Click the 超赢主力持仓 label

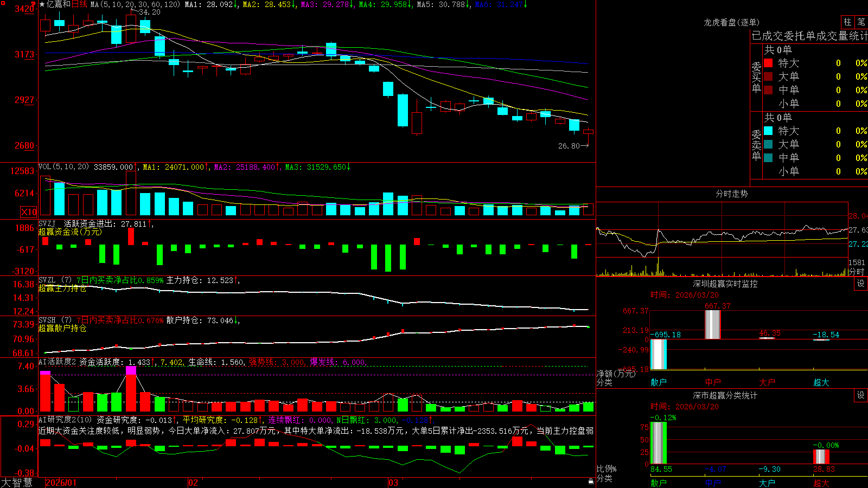tap(62, 288)
